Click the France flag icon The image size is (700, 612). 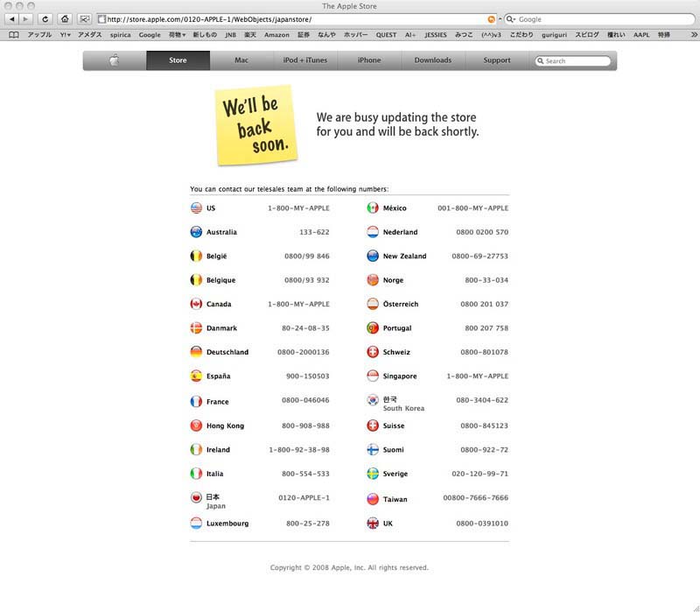[196, 401]
